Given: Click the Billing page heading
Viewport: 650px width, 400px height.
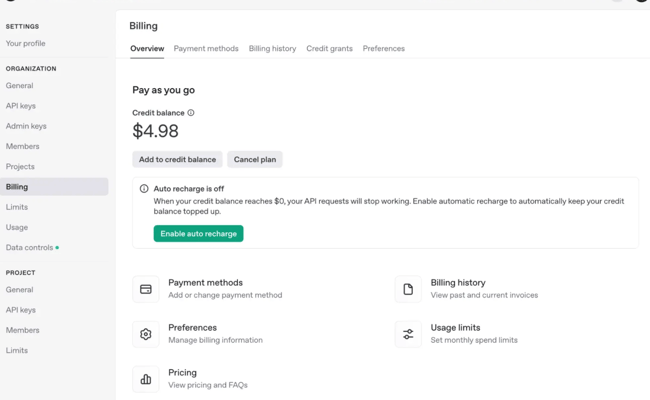Looking at the screenshot, I should (143, 26).
